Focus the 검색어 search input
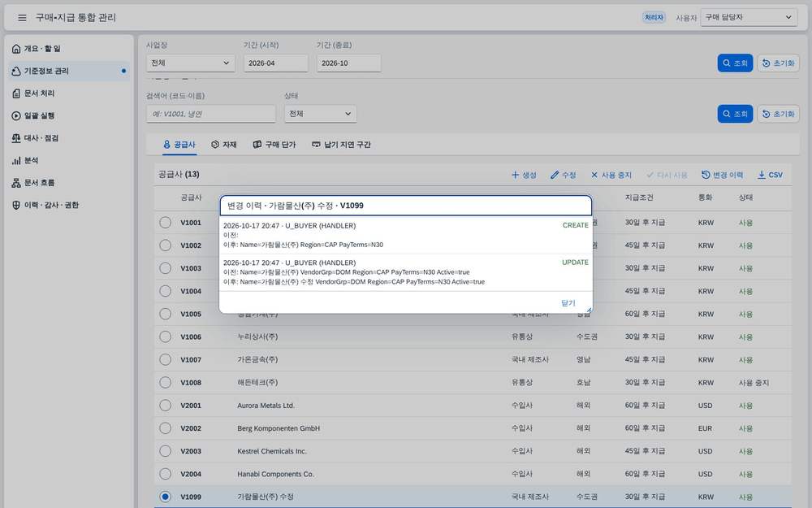The height and width of the screenshot is (508, 812). pyautogui.click(x=211, y=114)
